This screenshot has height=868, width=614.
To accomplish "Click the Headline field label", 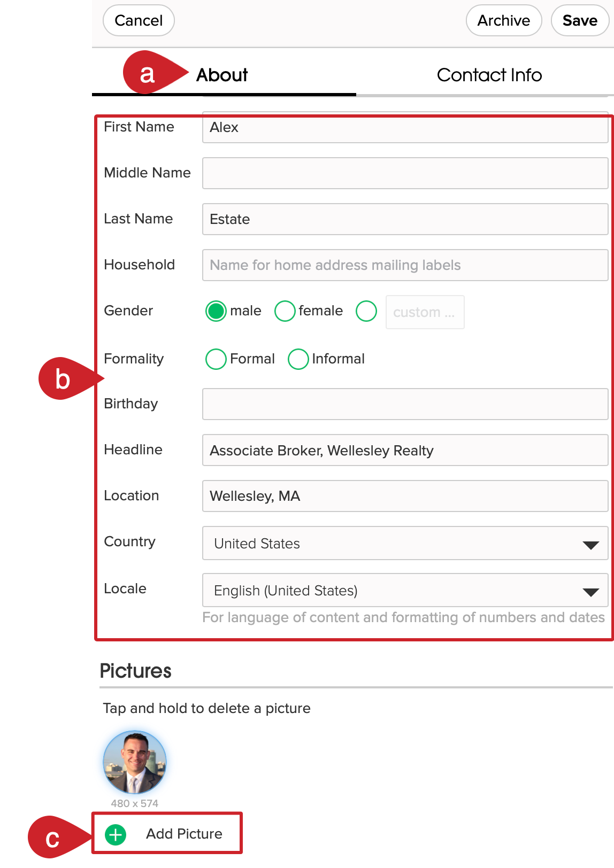I will [133, 449].
